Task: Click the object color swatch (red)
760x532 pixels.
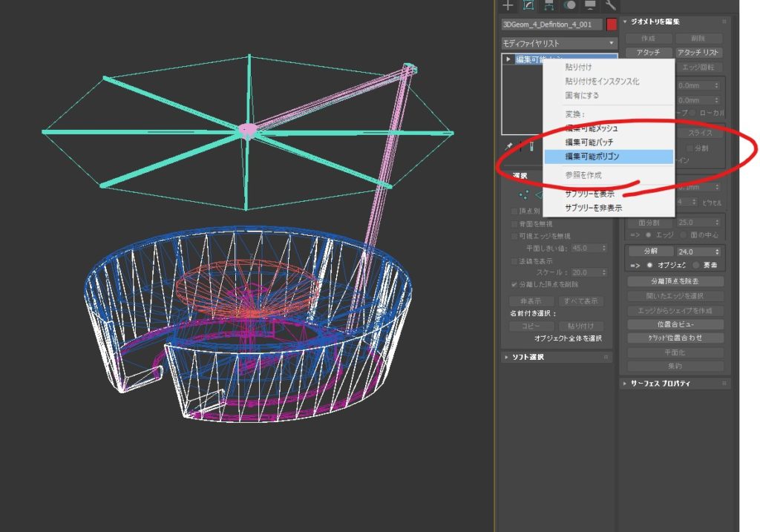Action: [x=612, y=24]
